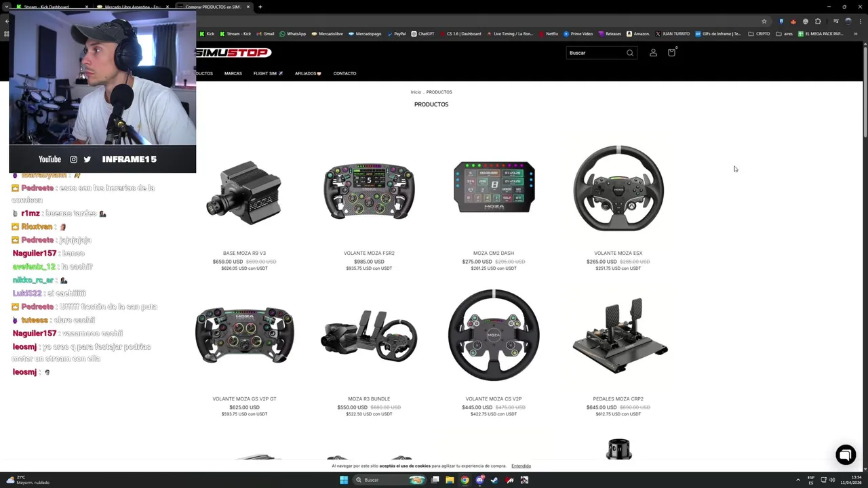Screen dimensions: 868x488
Task: Open the Twitter icon on the stream overlay
Action: click(x=87, y=159)
